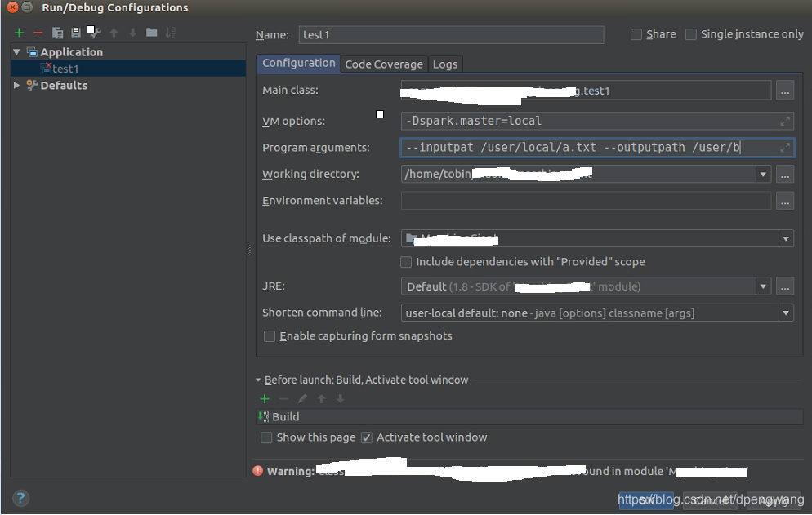The image size is (812, 515).
Task: Enable Single instance only checkbox
Action: click(x=691, y=34)
